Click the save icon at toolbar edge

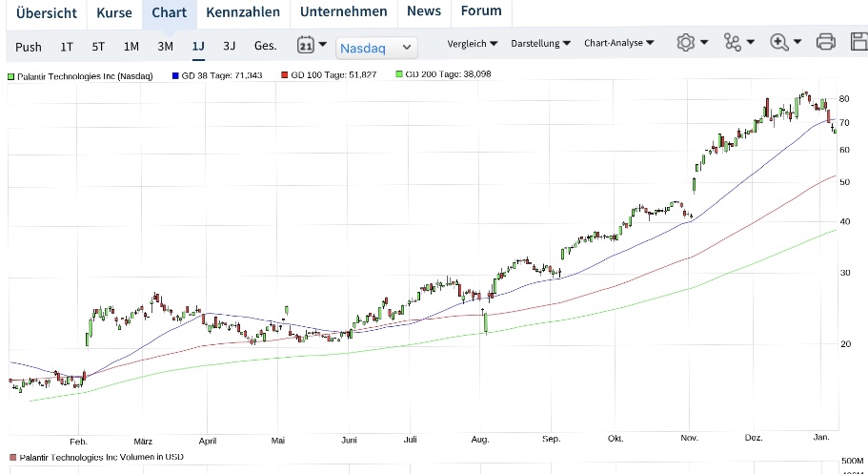tap(859, 43)
